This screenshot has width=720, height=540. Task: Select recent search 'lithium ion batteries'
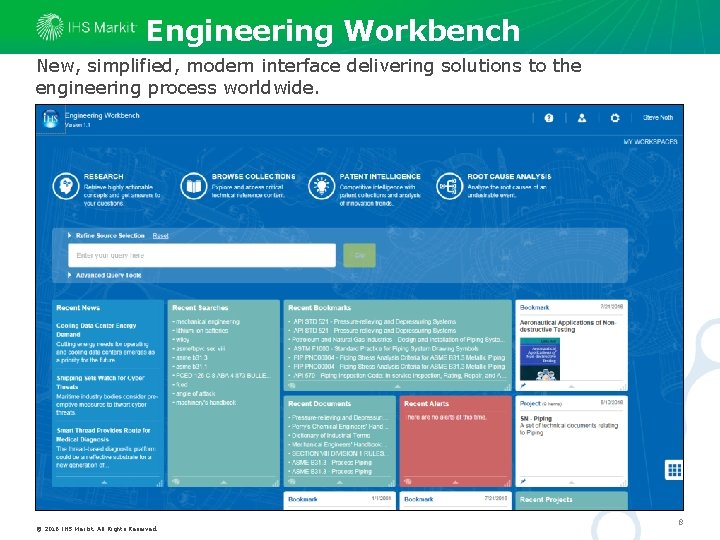pyautogui.click(x=200, y=330)
